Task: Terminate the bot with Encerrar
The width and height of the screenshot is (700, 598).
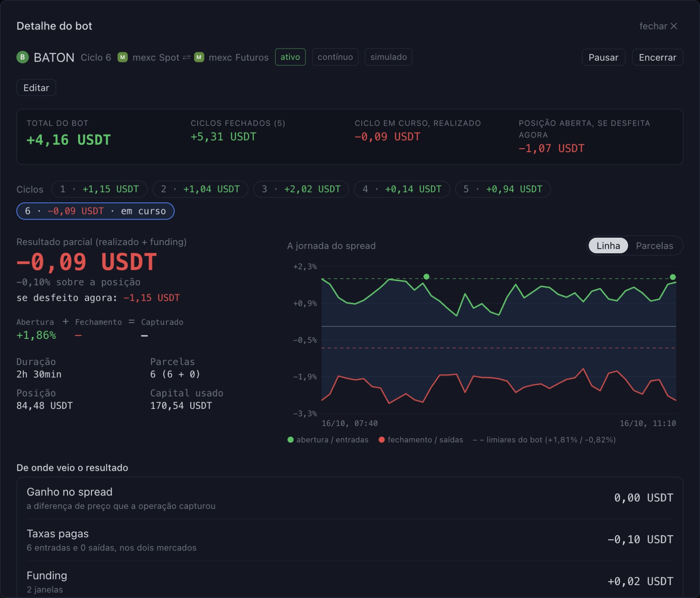Action: point(657,57)
